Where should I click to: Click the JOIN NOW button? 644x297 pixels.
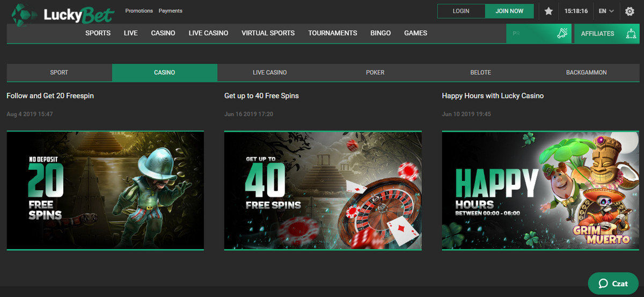coord(509,11)
